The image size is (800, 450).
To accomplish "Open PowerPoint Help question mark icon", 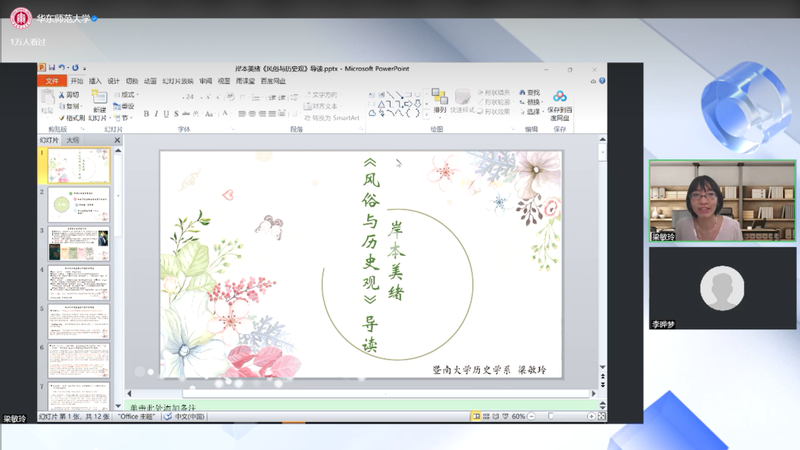I will (602, 81).
